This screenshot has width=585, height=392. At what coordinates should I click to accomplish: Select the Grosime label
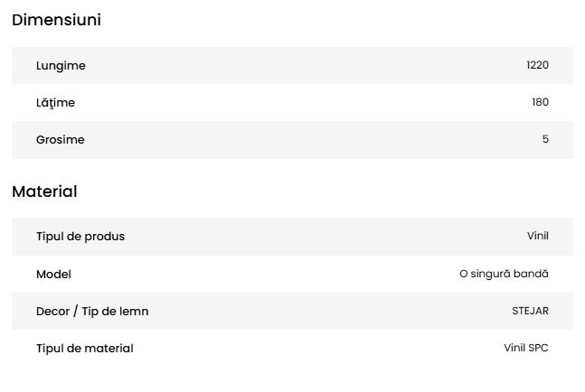tap(60, 140)
